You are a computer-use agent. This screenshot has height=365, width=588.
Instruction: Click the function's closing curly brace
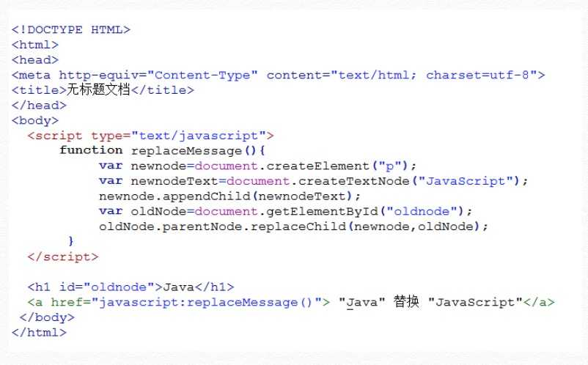(71, 241)
